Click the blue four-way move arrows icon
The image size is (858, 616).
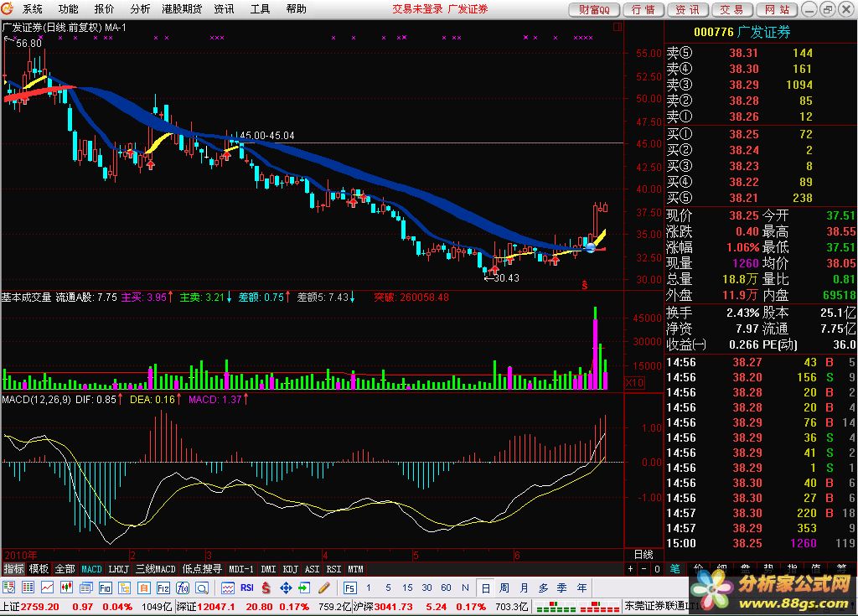[x=286, y=588]
